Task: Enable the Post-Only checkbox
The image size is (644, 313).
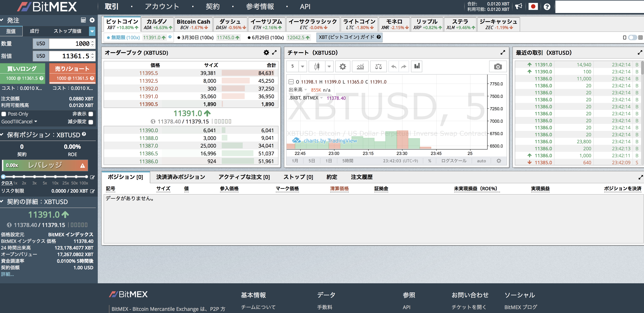Action: pyautogui.click(x=4, y=114)
